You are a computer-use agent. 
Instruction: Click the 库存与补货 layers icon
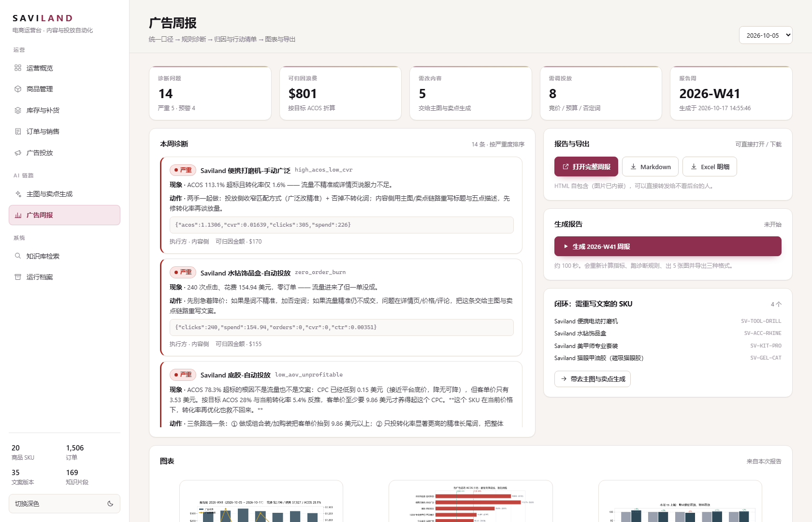(x=18, y=110)
